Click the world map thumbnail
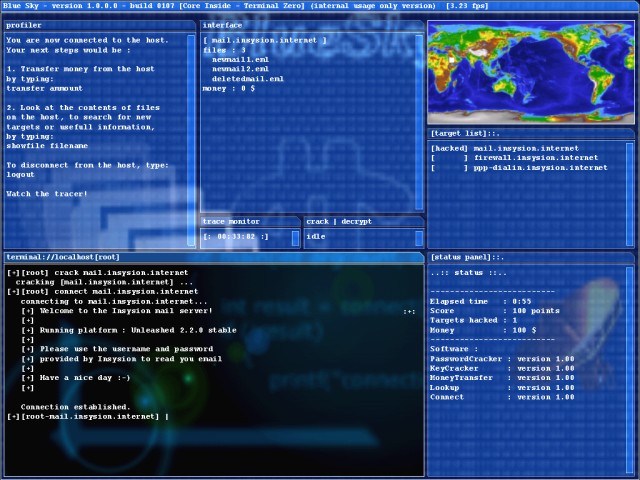Screen dimensions: 640x480 (x=531, y=72)
